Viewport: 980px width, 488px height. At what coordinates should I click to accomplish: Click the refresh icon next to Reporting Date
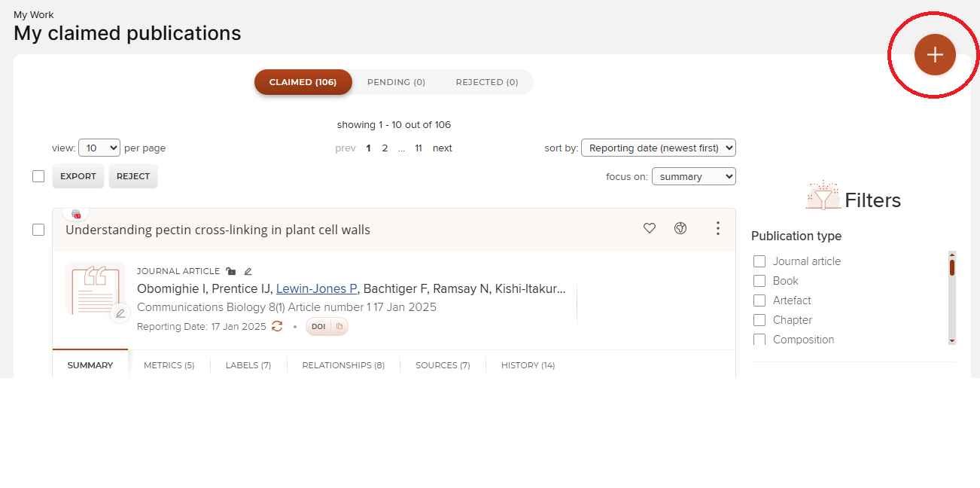[277, 326]
